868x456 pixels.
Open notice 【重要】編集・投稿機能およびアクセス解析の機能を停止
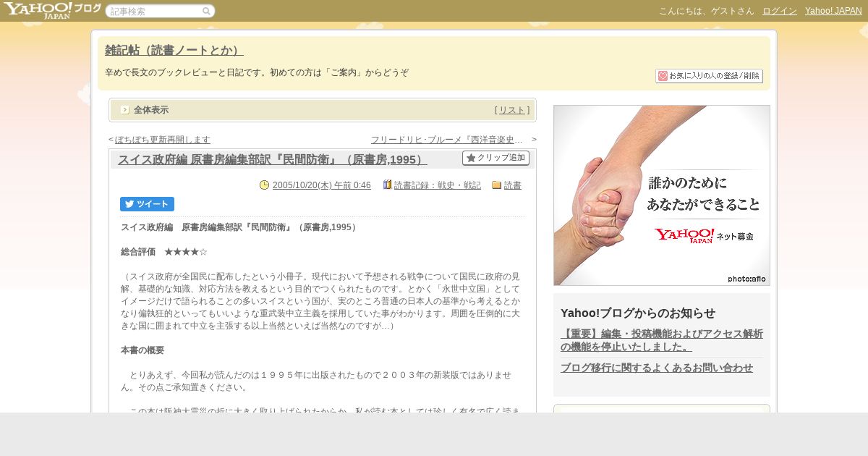662,340
